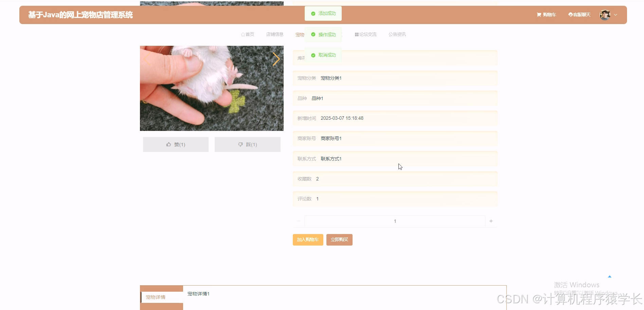Click the 加入购物车 button

307,239
